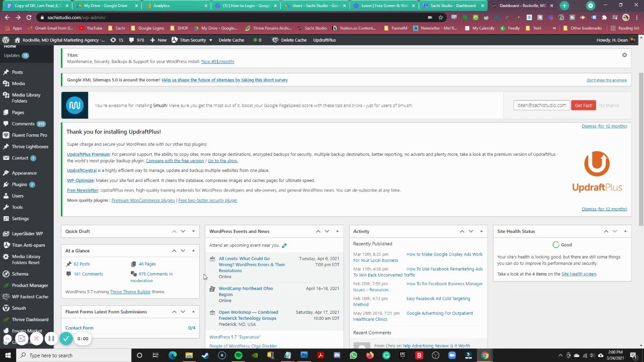Open 62 Posts link in At a Glance
Screen dimensions: 644x362
pos(82,264)
